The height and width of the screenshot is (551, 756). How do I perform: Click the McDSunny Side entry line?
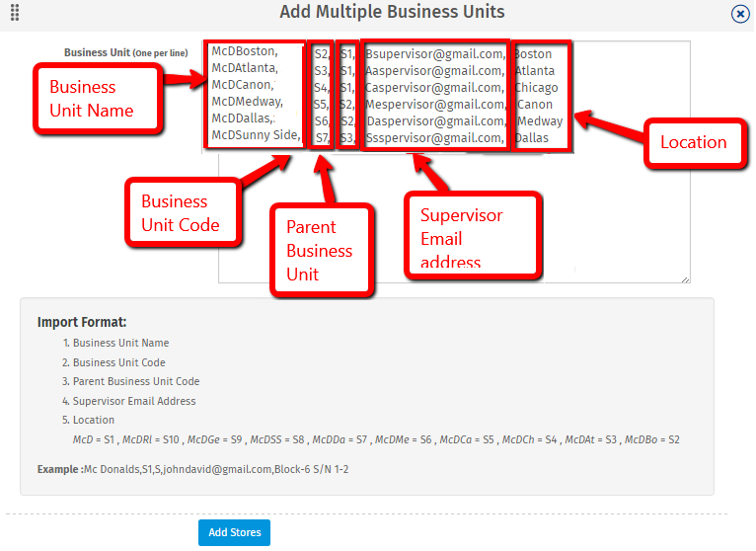point(256,135)
